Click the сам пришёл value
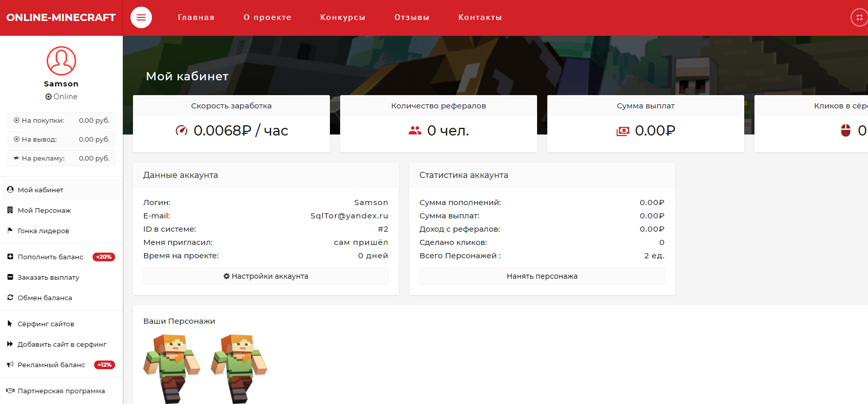This screenshot has height=404, width=868. click(361, 242)
